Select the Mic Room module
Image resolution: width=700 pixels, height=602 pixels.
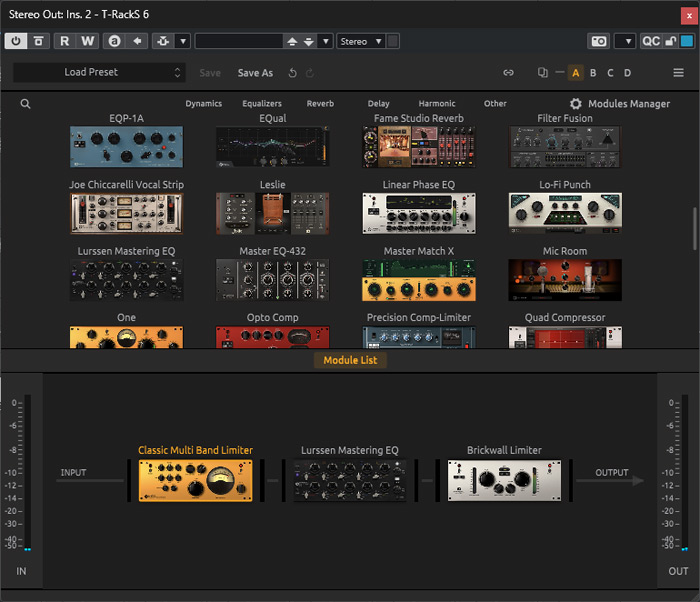(565, 280)
